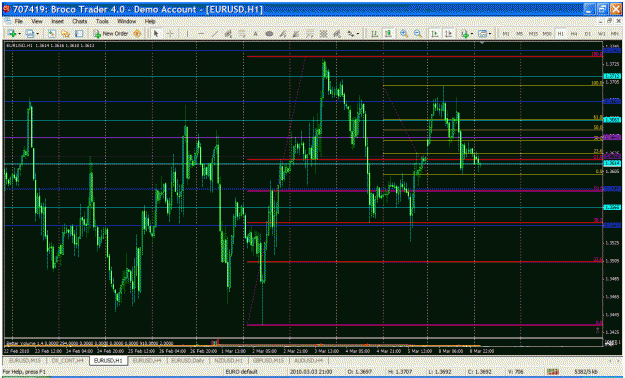Open the indicators list icon
The image size is (625, 378).
[465, 34]
